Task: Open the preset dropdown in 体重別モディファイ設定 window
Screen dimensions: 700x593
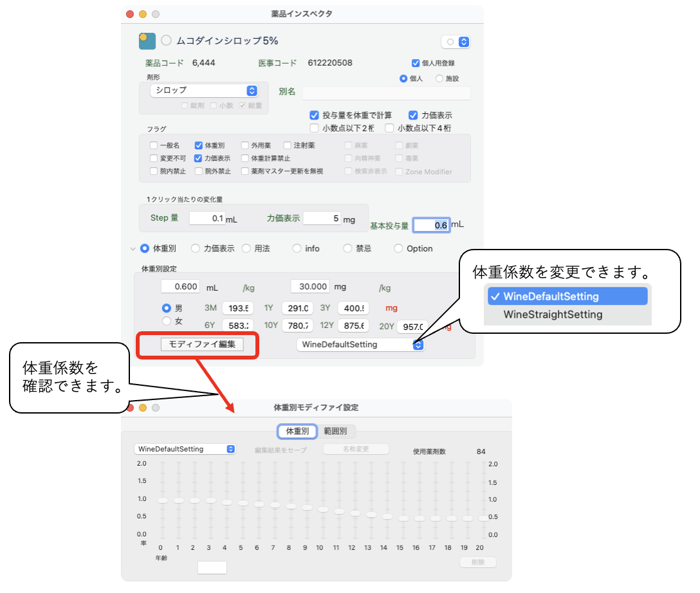Action: tap(185, 449)
